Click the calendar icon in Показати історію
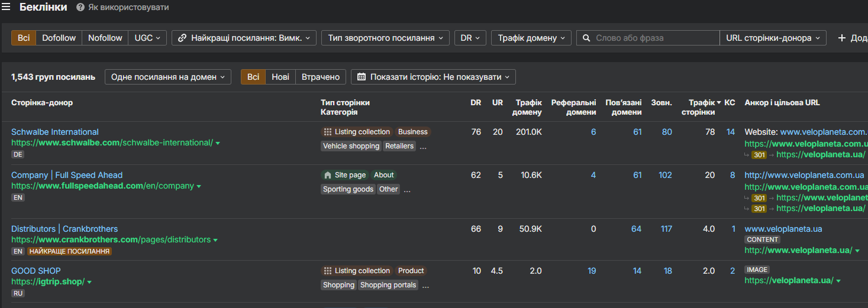 [362, 77]
